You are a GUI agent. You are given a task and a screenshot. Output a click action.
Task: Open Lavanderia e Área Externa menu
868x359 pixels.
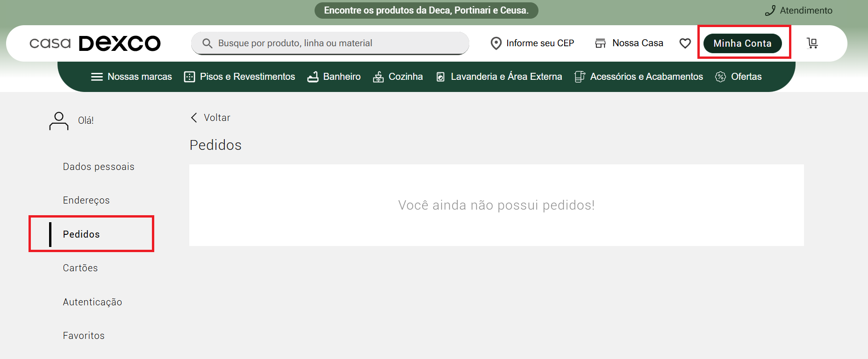499,77
